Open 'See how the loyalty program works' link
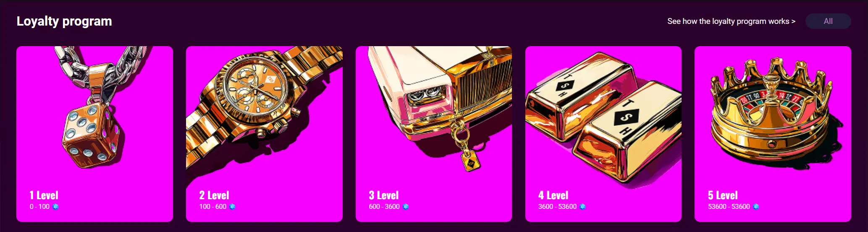This screenshot has width=868, height=232. [x=731, y=21]
